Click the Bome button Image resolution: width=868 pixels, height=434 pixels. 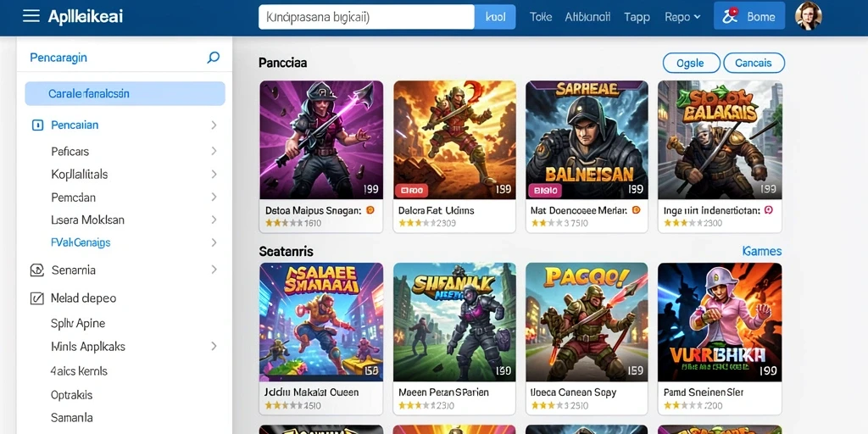click(x=749, y=15)
